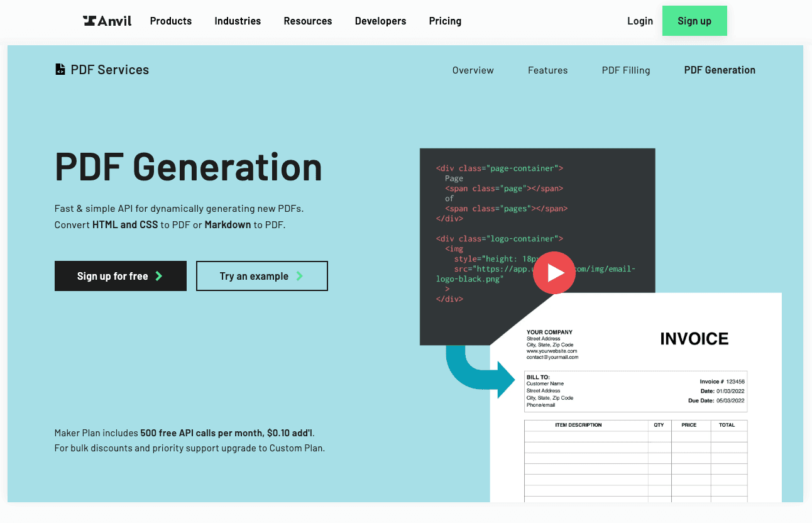The width and height of the screenshot is (812, 523).
Task: Click the Sign up for free button
Action: click(x=120, y=275)
